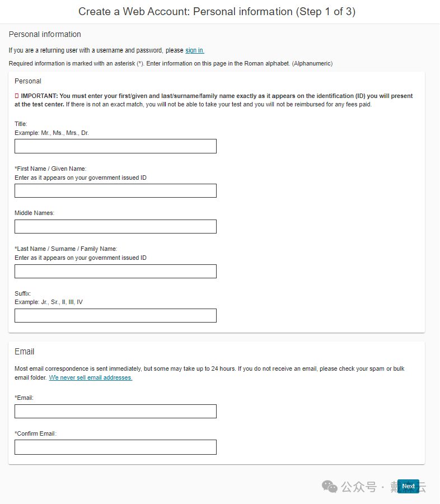The image size is (440, 504).
Task: Click the 'Personal' card heading
Action: [x=28, y=81]
